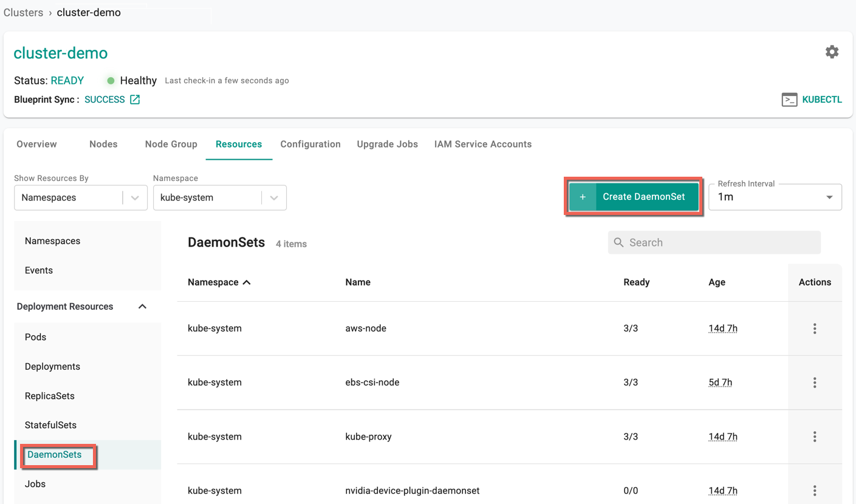Viewport: 856px width, 504px height.
Task: Go to Clusters breadcrumb
Action: 23,12
